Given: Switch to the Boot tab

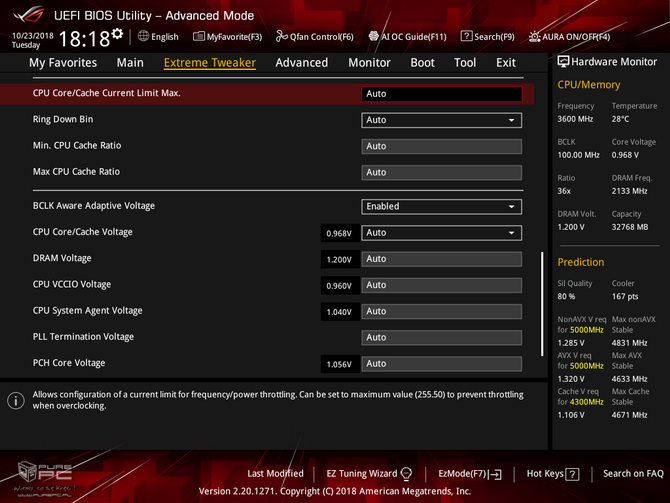Looking at the screenshot, I should (422, 63).
